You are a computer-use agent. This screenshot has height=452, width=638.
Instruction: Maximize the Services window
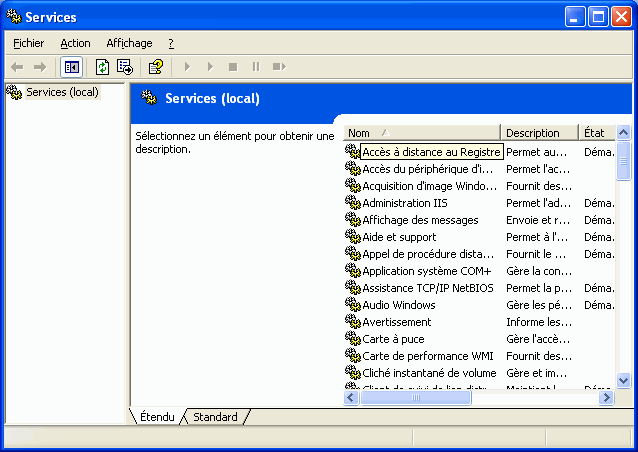point(598,17)
